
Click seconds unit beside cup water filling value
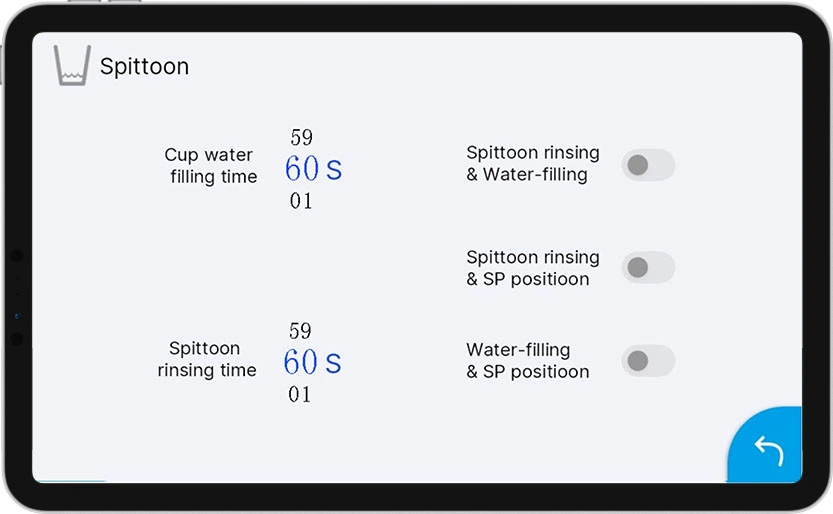pyautogui.click(x=334, y=170)
